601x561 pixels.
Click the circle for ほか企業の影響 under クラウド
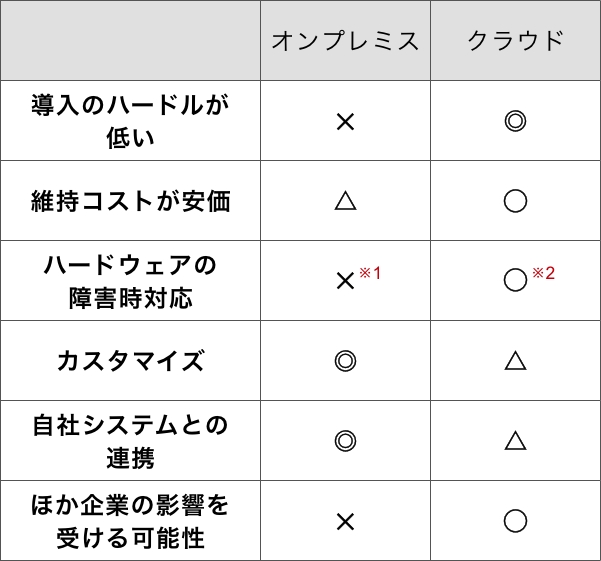click(x=515, y=521)
